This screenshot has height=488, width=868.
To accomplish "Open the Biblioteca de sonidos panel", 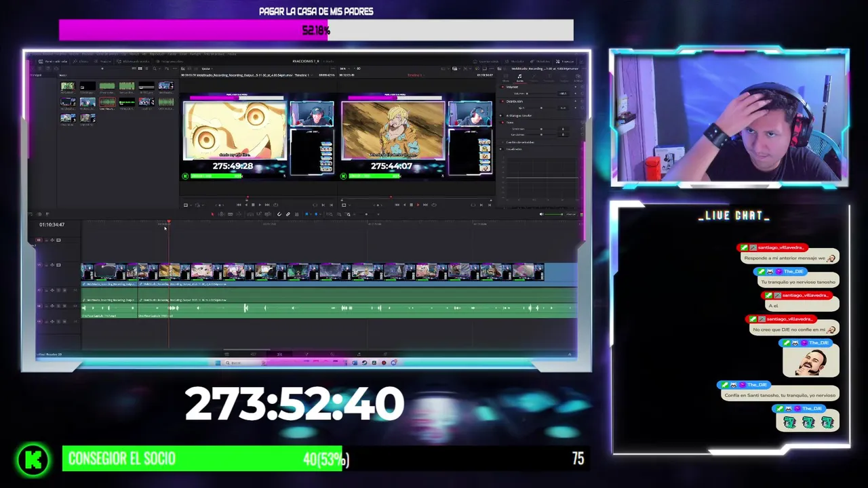I will coord(133,62).
